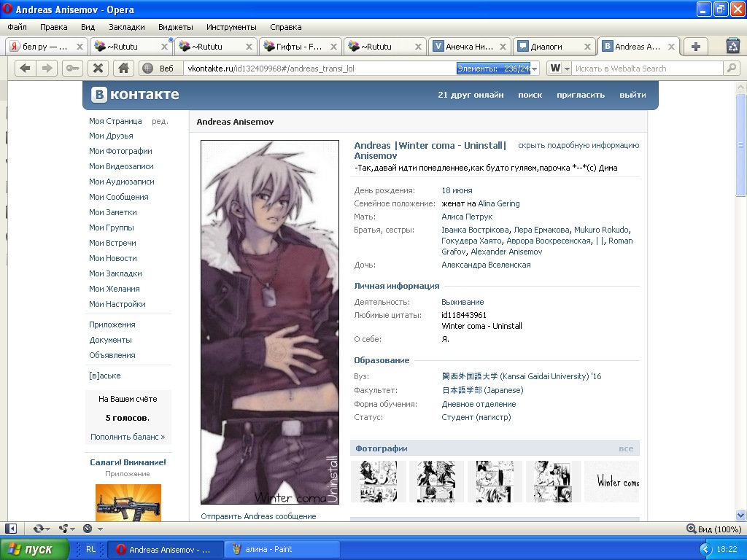Click the page vertical scrollbar thumb
747x560 pixels.
(740, 145)
